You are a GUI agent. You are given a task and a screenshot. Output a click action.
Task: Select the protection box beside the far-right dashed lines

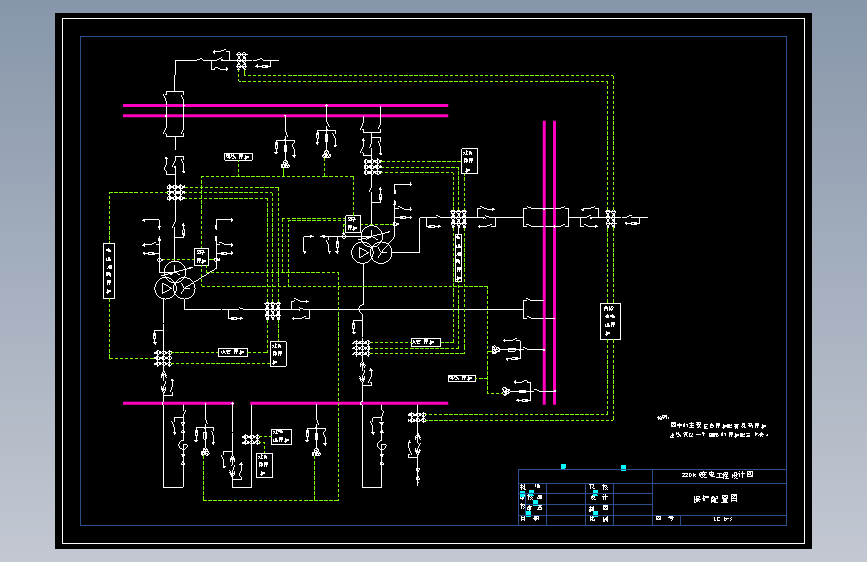click(610, 321)
